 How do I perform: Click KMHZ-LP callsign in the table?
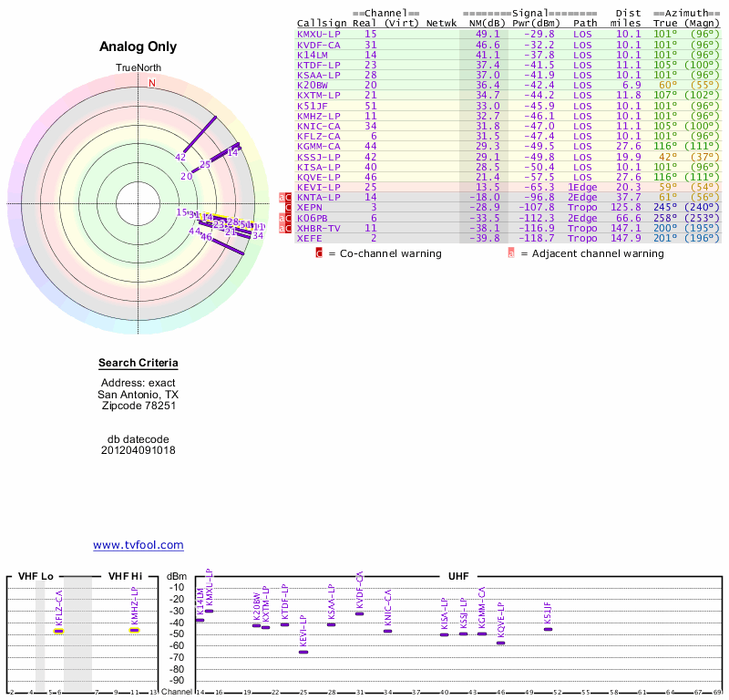pos(318,117)
